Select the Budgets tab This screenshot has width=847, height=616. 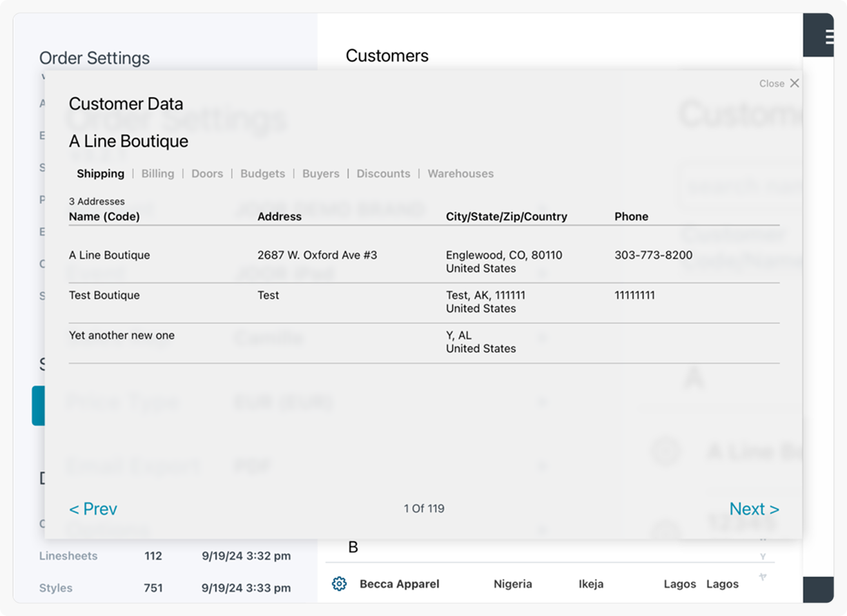pos(262,173)
